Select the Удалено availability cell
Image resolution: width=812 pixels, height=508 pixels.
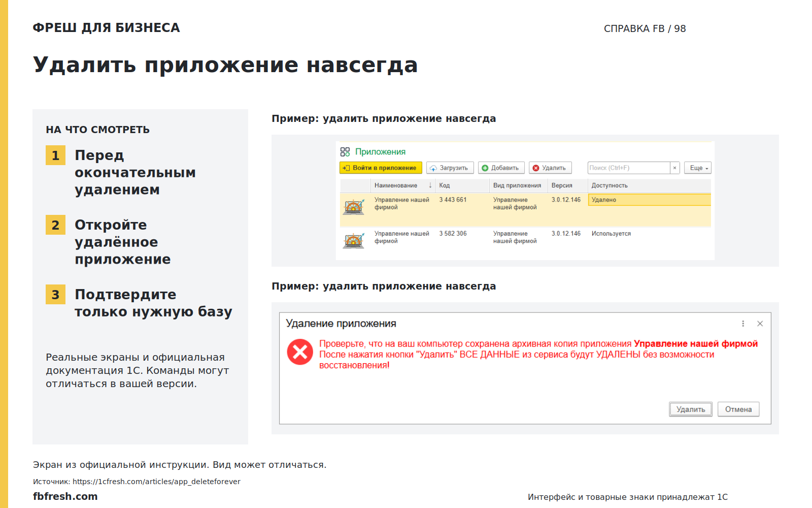(649, 200)
